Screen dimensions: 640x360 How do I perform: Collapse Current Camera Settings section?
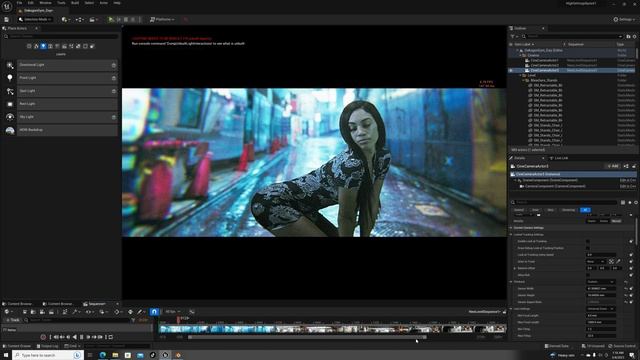[x=511, y=228]
